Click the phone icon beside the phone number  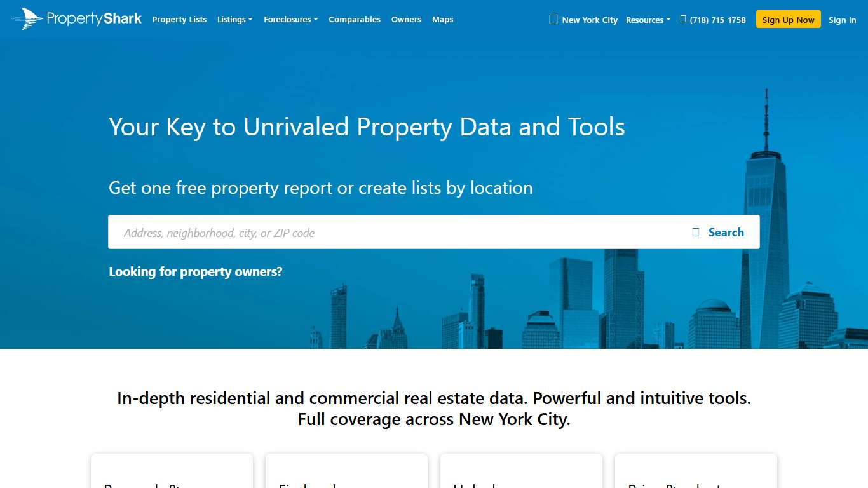pos(682,19)
